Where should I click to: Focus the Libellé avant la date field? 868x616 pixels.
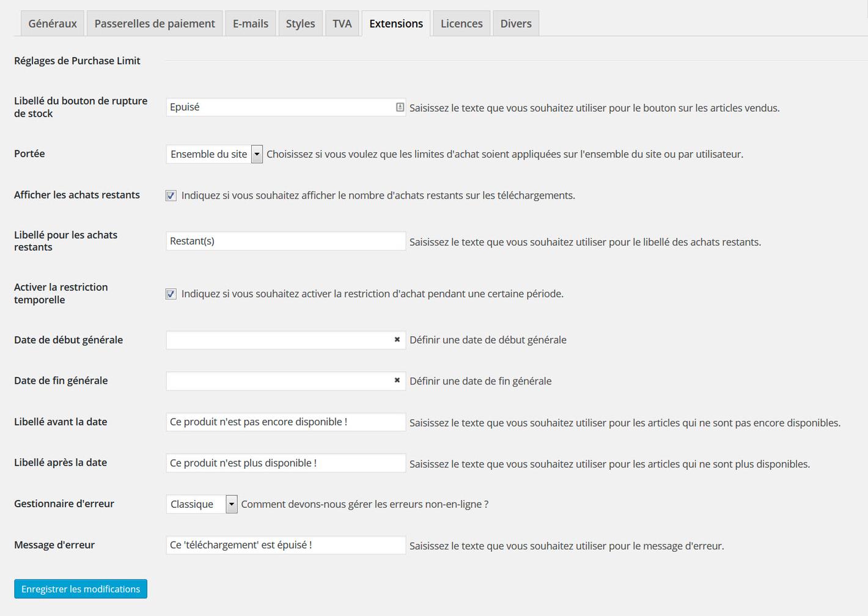point(285,422)
